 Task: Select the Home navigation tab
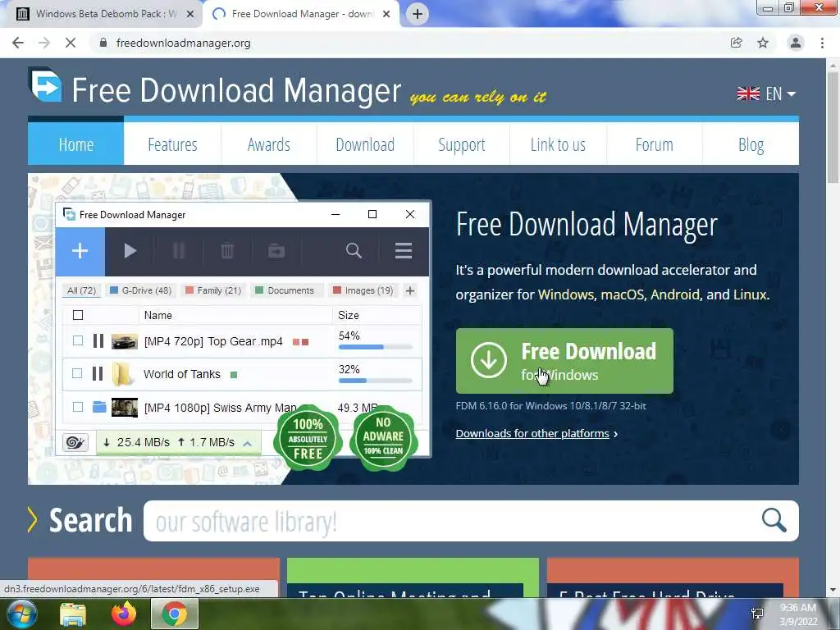coord(76,144)
